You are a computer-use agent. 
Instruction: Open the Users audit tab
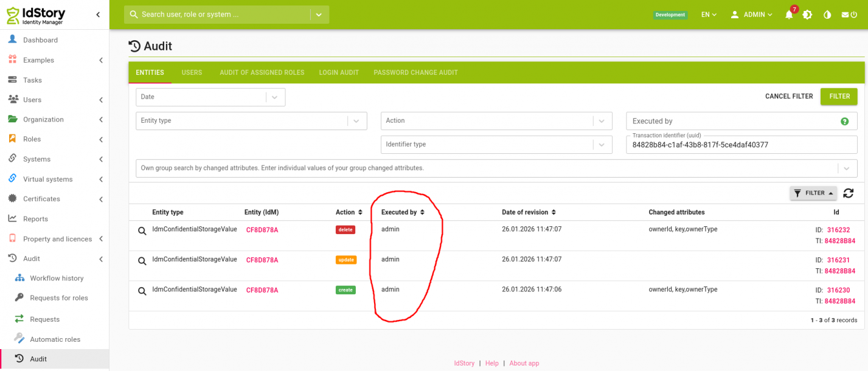[x=192, y=72]
